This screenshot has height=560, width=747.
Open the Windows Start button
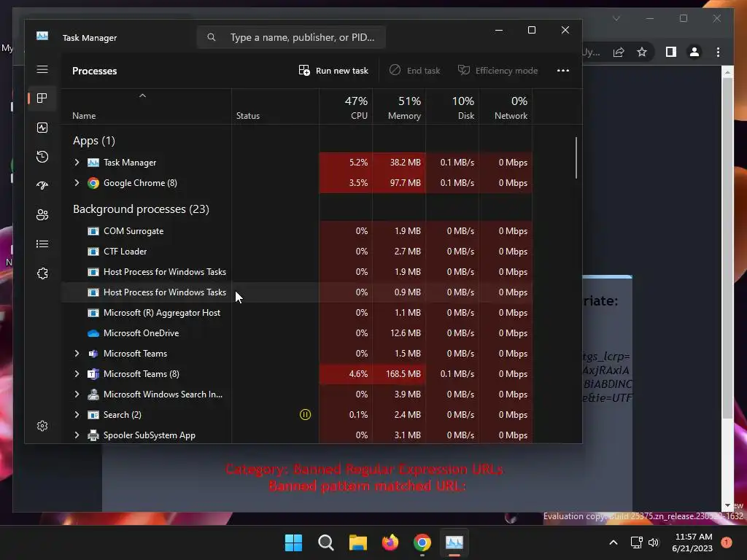pos(293,542)
